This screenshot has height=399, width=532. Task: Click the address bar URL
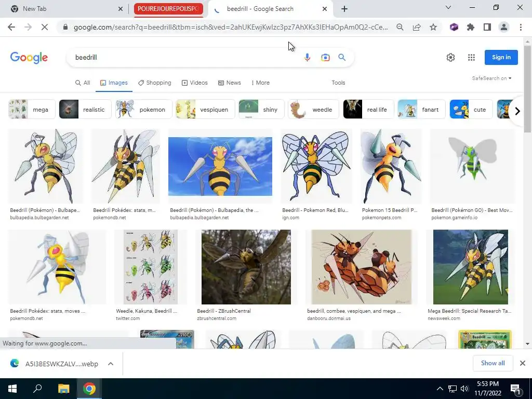coord(231,27)
